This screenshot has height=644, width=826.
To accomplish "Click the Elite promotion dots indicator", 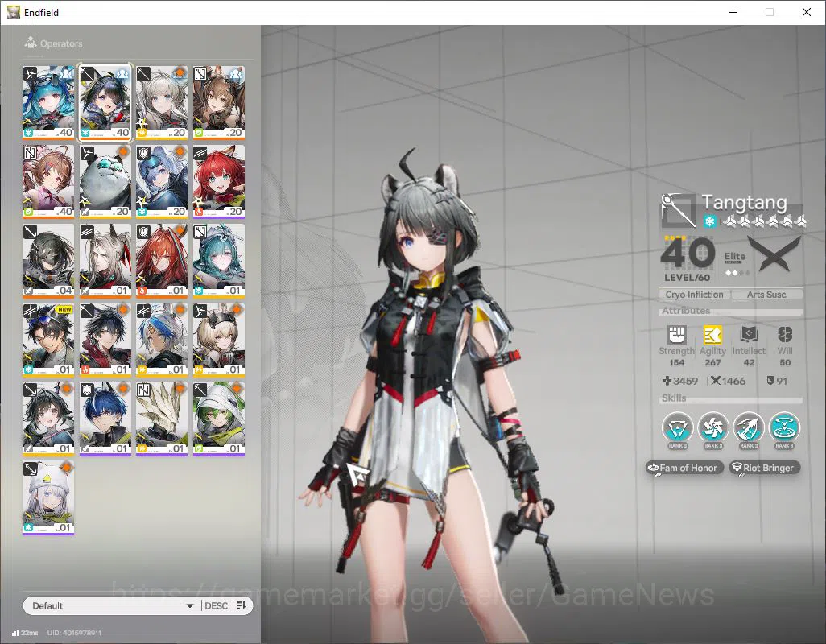I will pos(737,273).
